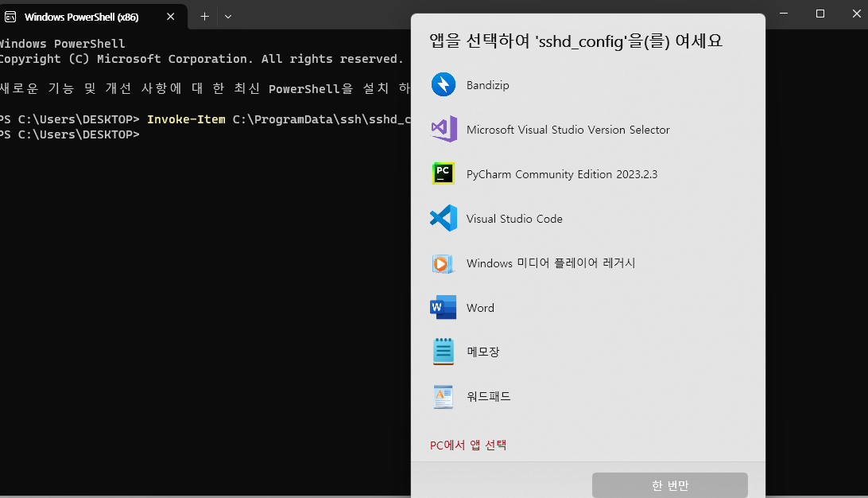Maximize the Terminal window
The width and height of the screenshot is (868, 498).
[x=820, y=14]
